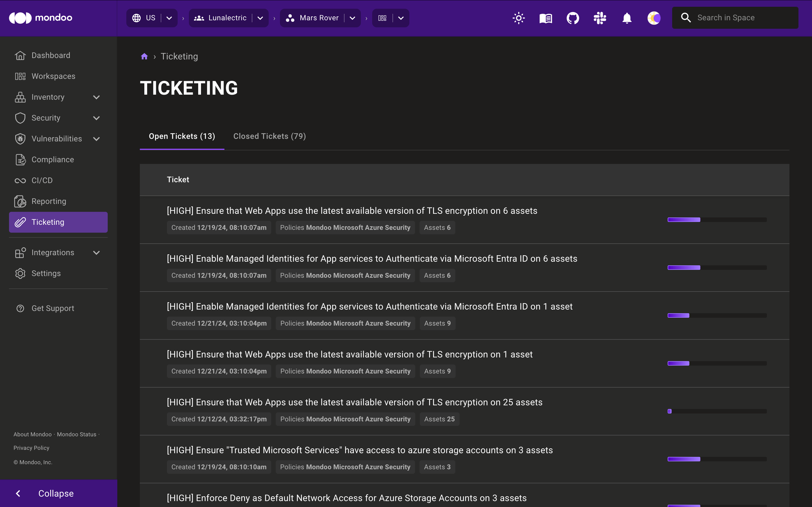Screen dimensions: 812x507
Task: Expand the US space dropdown
Action: click(x=169, y=18)
